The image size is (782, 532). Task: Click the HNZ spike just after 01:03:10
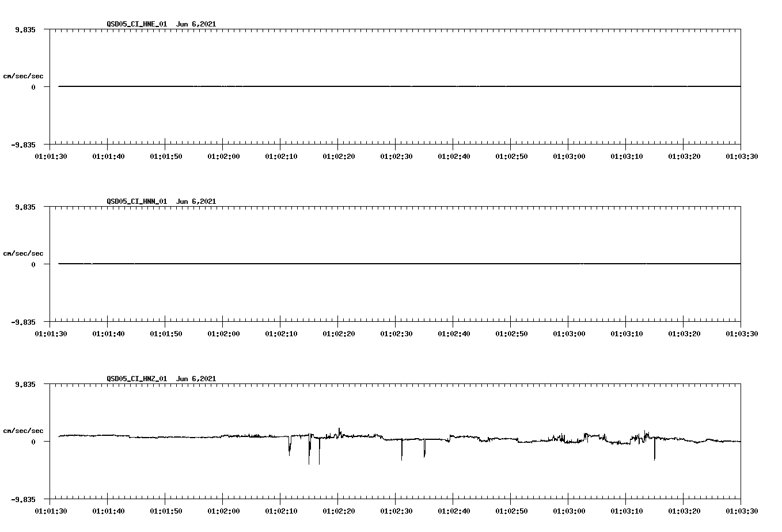click(x=654, y=449)
